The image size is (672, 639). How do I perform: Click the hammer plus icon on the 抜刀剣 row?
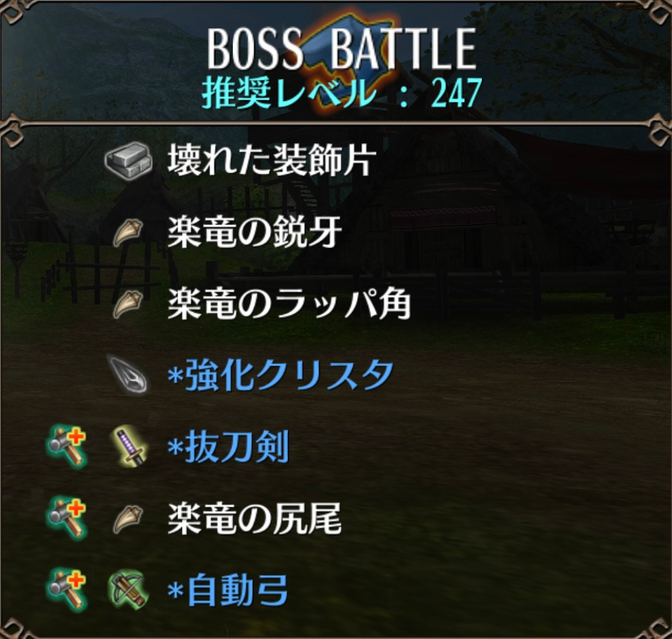[x=67, y=447]
